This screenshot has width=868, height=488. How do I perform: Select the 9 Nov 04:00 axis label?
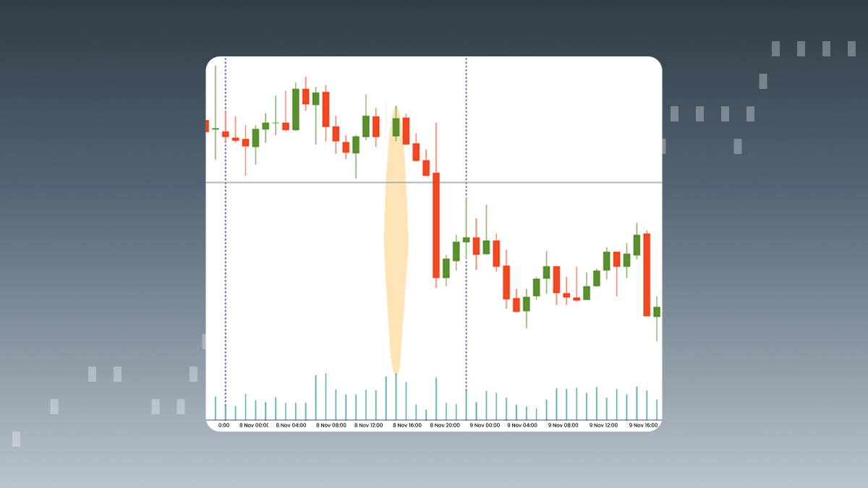tap(522, 426)
